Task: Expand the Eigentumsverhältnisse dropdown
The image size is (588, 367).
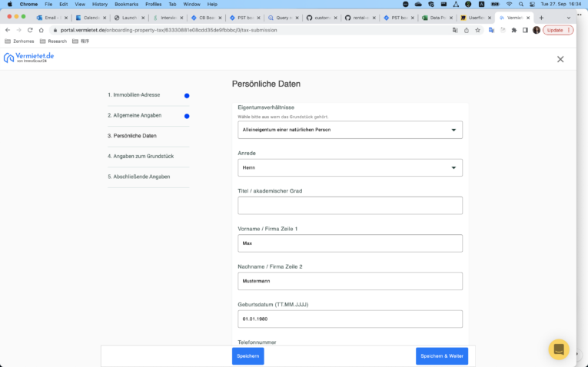Action: coord(350,130)
